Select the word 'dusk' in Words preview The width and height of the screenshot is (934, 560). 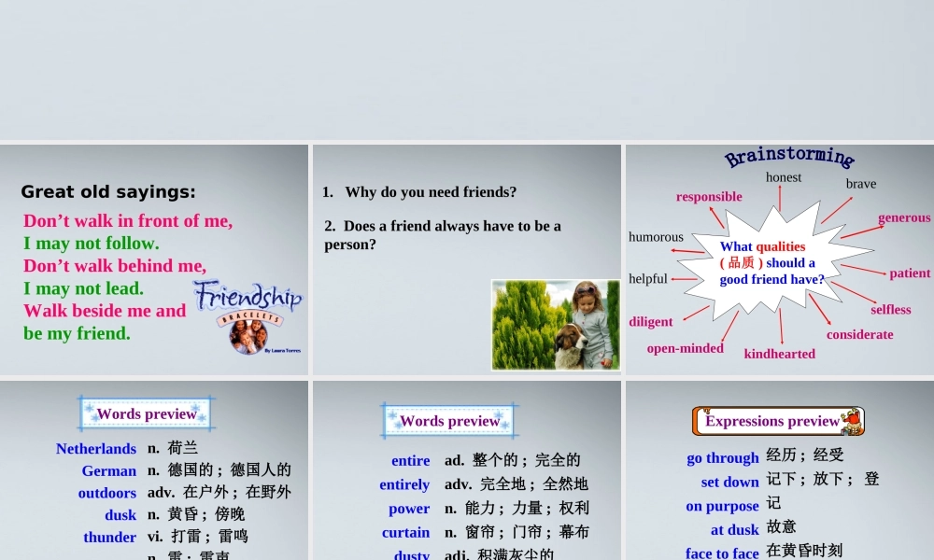[x=120, y=515]
